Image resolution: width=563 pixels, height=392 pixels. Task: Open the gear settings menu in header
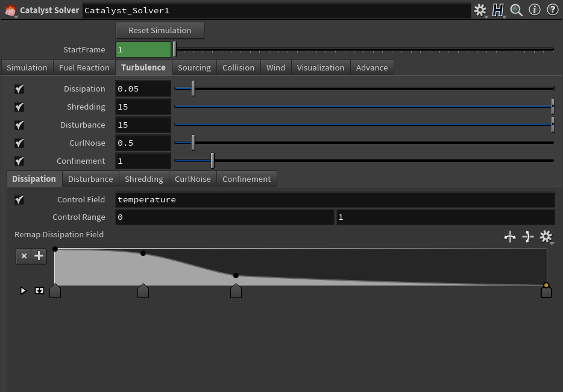480,10
